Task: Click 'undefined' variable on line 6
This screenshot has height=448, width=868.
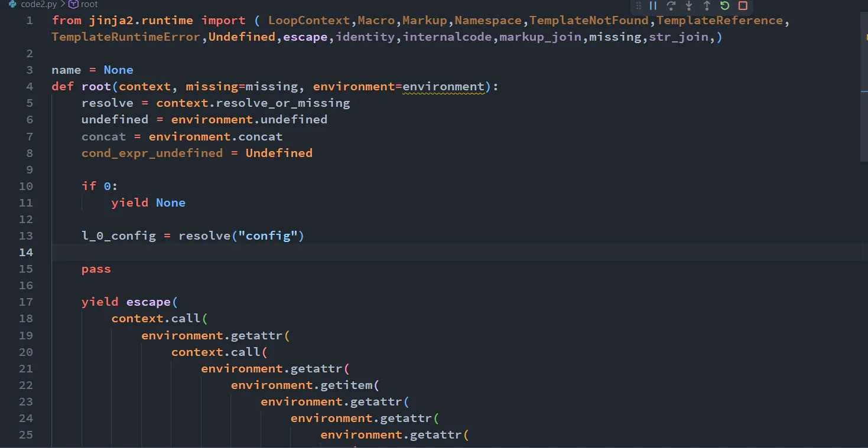Action: coord(115,120)
